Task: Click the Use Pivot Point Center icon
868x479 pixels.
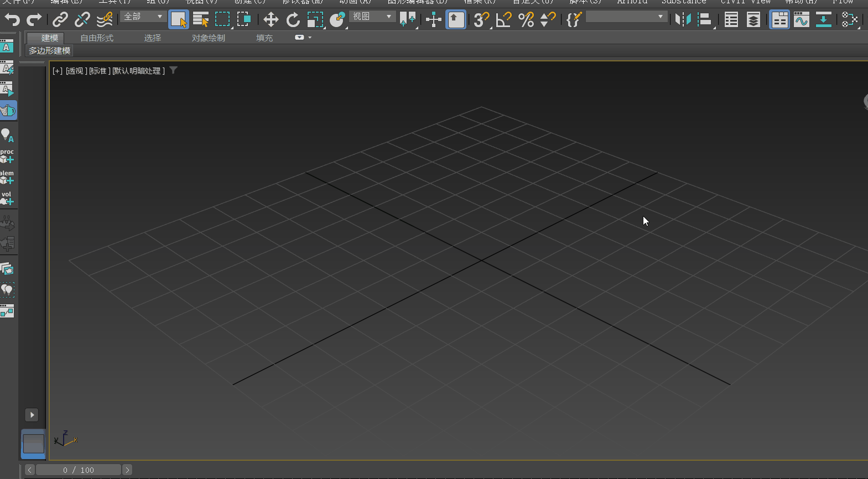Action: 408,20
